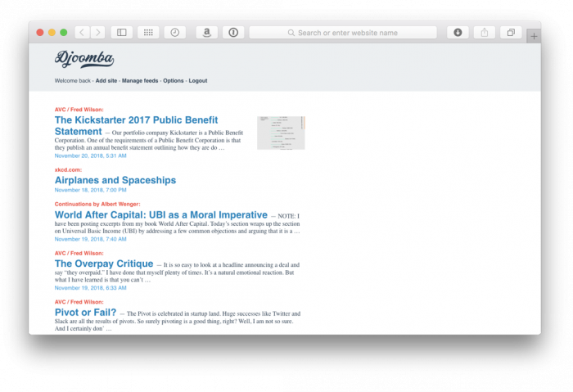Click the November 18, 2018, 7:00 PM timestamp
This screenshot has height=392, width=573.
tap(91, 191)
